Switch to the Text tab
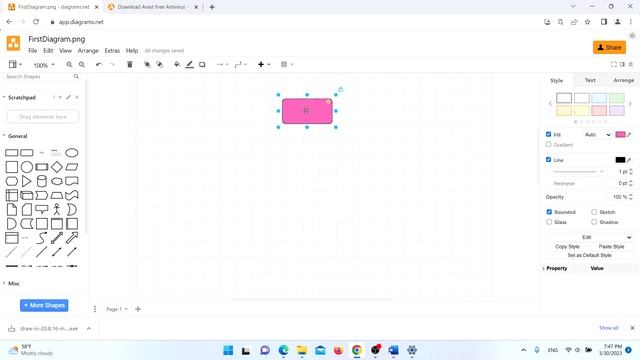This screenshot has height=360, width=640. point(590,80)
